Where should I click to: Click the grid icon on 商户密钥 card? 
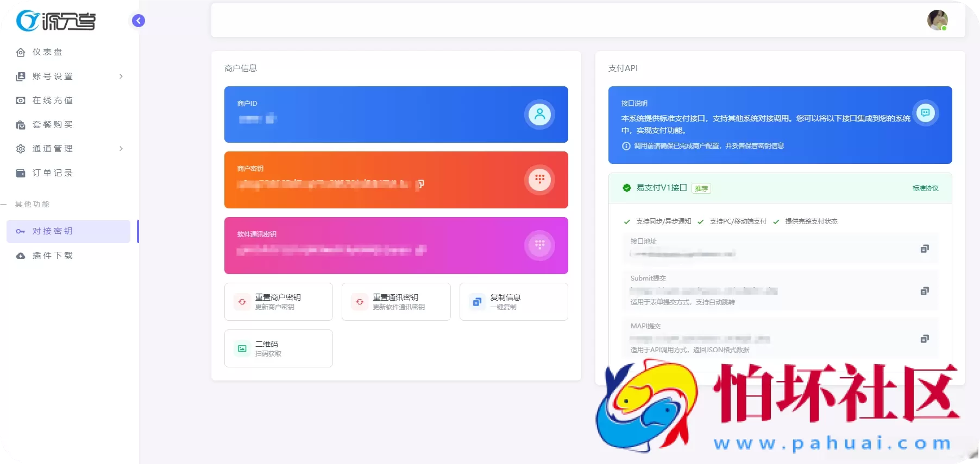[x=539, y=180]
